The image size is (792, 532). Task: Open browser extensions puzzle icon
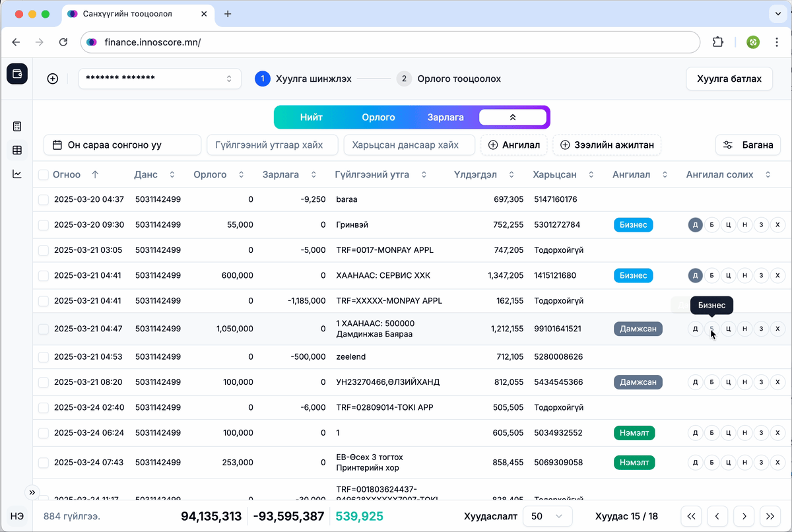pyautogui.click(x=717, y=42)
